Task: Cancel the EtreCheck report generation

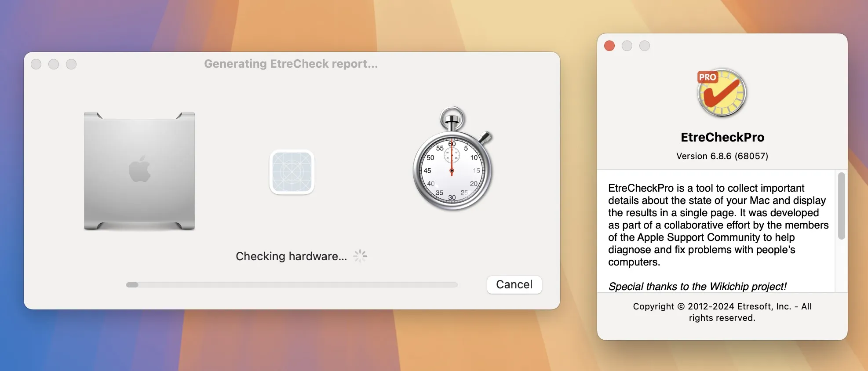Action: (514, 284)
